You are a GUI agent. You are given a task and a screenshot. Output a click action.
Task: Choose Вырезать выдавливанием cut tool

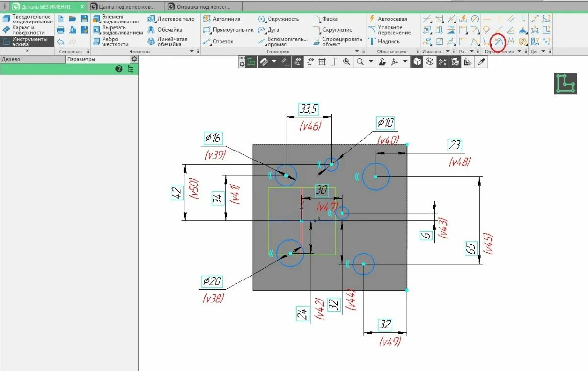coord(118,30)
